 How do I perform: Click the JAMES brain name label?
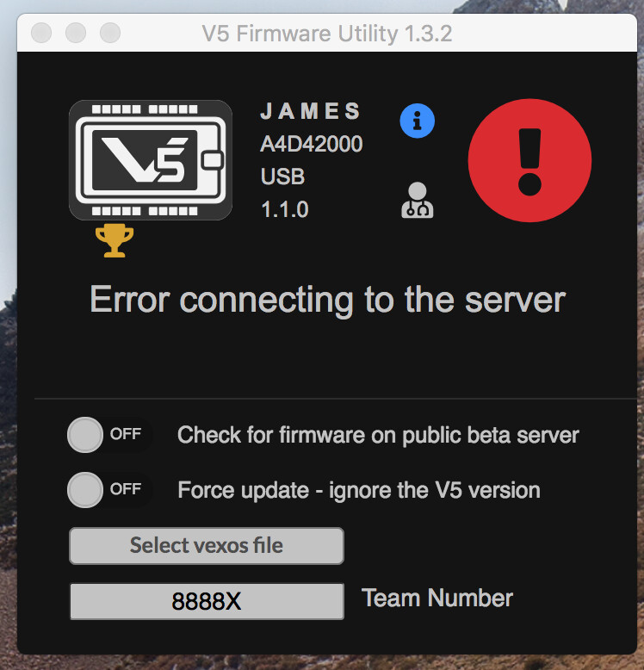click(311, 112)
